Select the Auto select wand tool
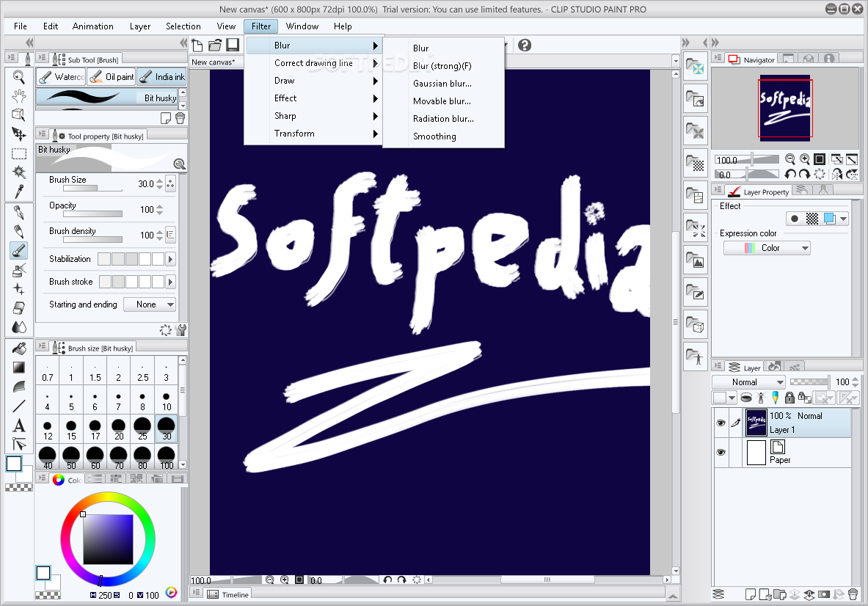This screenshot has width=868, height=606. (19, 172)
